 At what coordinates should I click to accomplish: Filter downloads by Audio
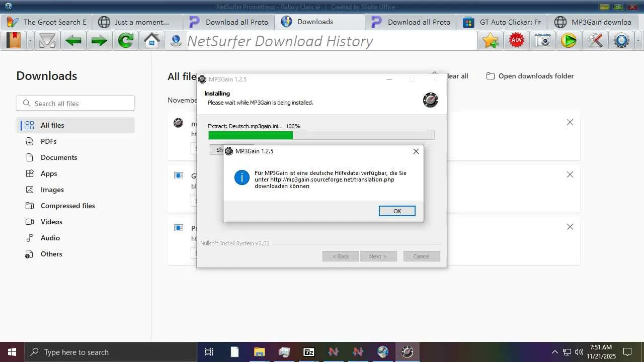coord(75,238)
